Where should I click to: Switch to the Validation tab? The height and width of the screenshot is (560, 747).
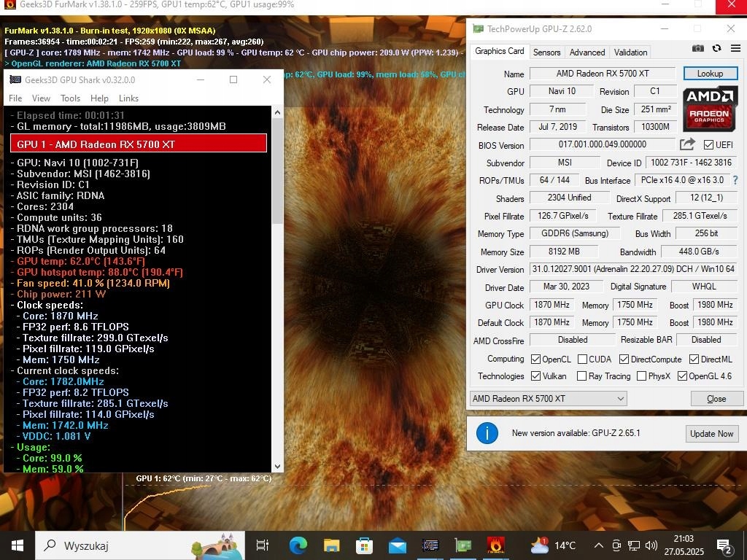tap(630, 52)
